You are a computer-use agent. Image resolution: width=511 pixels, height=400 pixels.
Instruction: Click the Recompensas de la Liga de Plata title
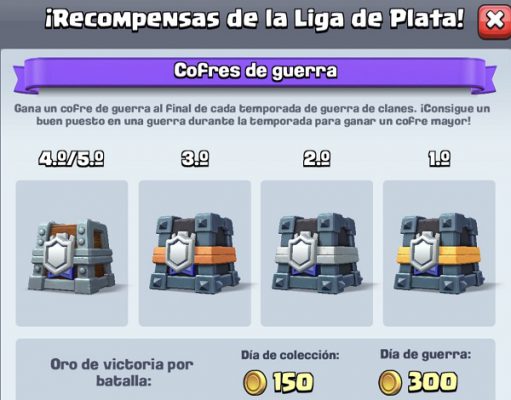coord(255,19)
